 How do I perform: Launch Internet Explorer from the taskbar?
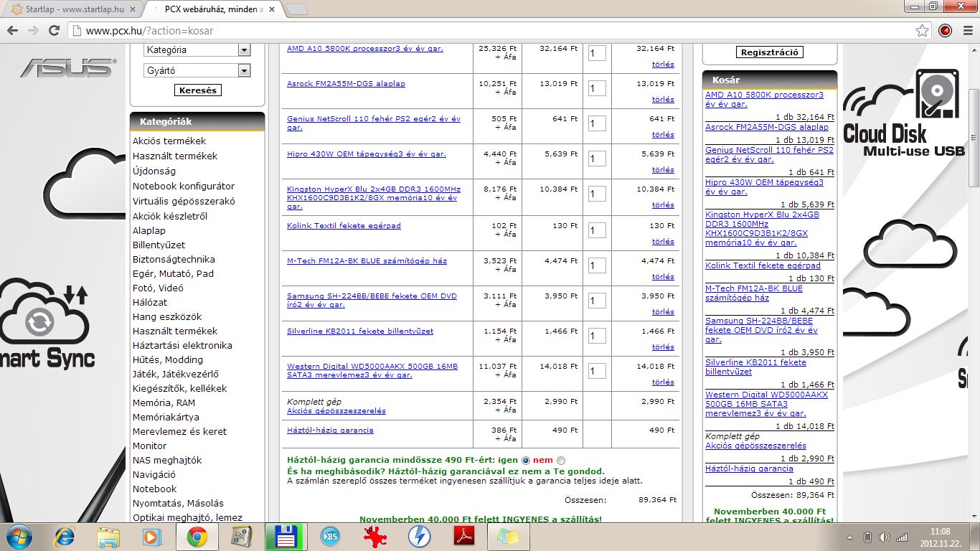(65, 537)
